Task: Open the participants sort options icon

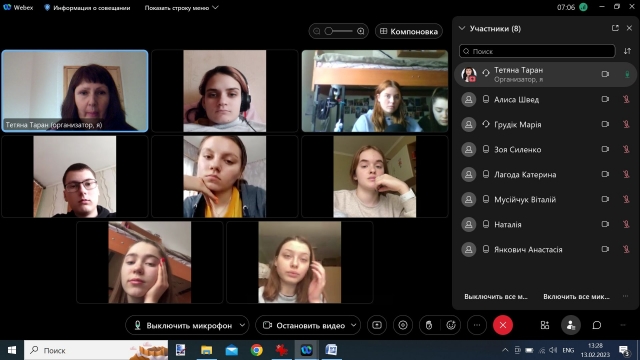Action: pyautogui.click(x=627, y=51)
